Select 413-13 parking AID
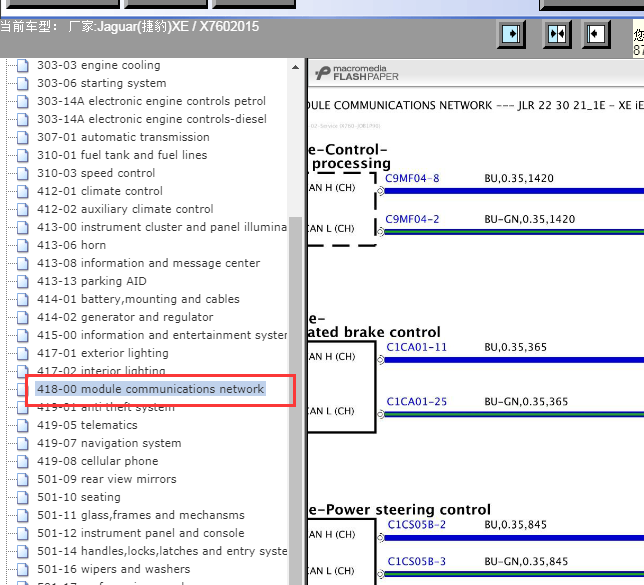This screenshot has height=585, width=644. (92, 281)
